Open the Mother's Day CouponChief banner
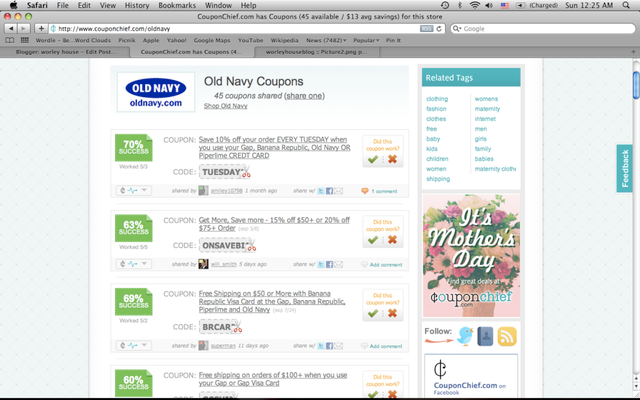The height and width of the screenshot is (400, 640). [471, 256]
